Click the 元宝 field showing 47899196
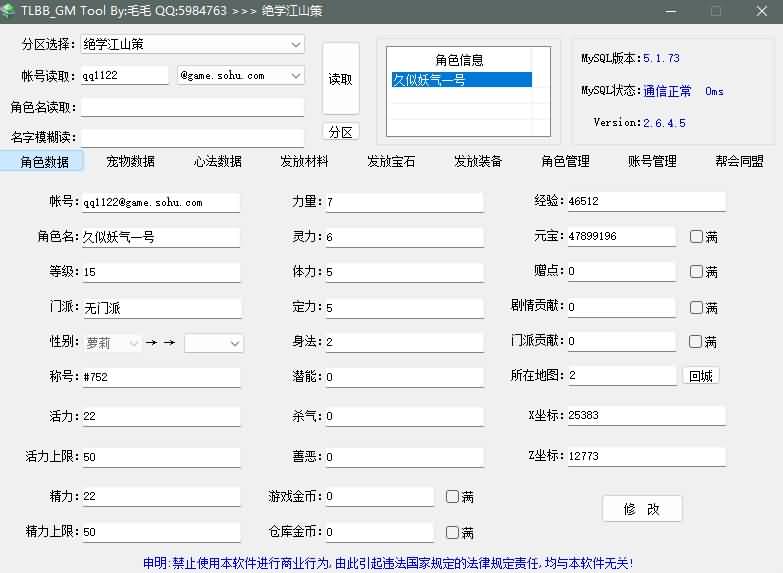This screenshot has height=573, width=783. click(x=622, y=236)
